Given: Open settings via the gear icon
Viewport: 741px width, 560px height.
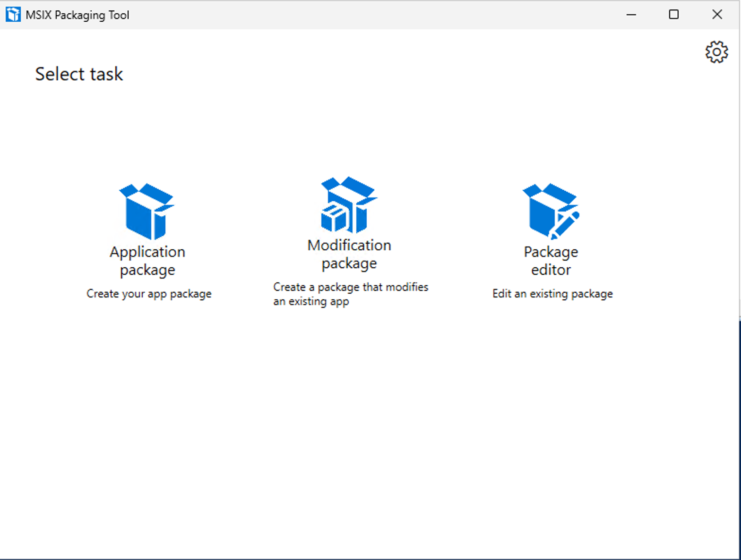Looking at the screenshot, I should (716, 52).
